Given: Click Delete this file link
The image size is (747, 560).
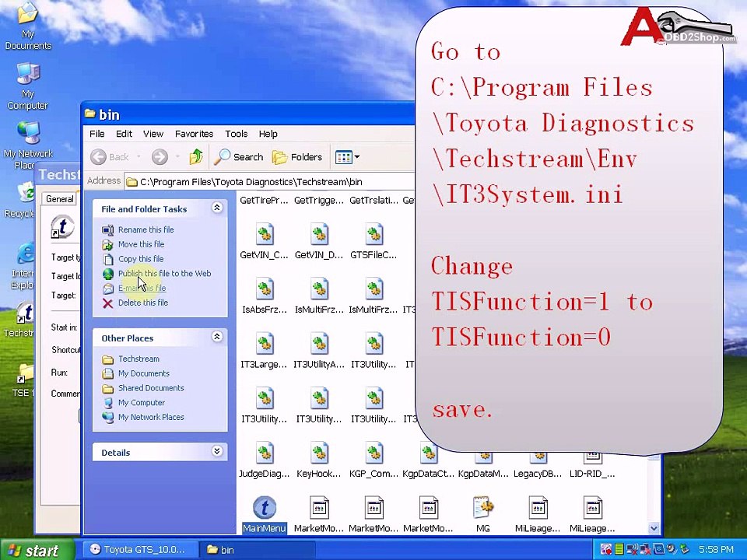Looking at the screenshot, I should pyautogui.click(x=143, y=303).
